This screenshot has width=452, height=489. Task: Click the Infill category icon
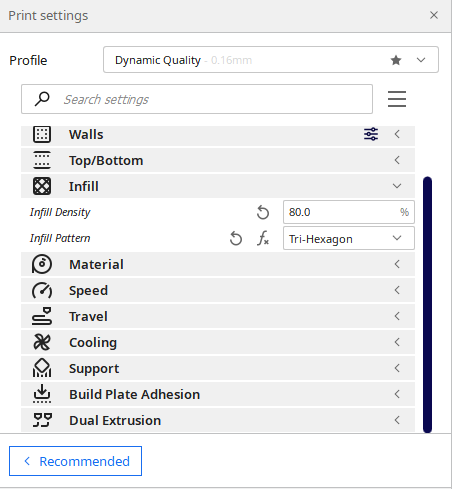[42, 186]
